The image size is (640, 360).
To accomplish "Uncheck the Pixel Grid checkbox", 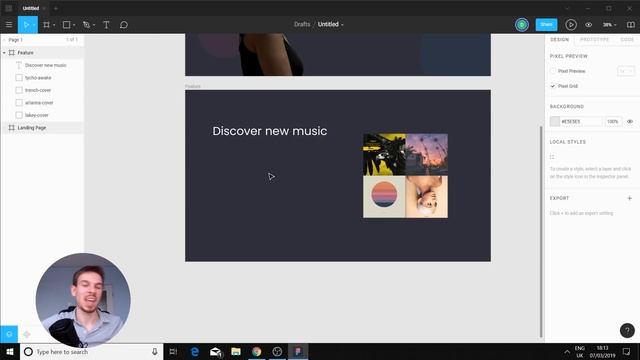I will pyautogui.click(x=553, y=86).
